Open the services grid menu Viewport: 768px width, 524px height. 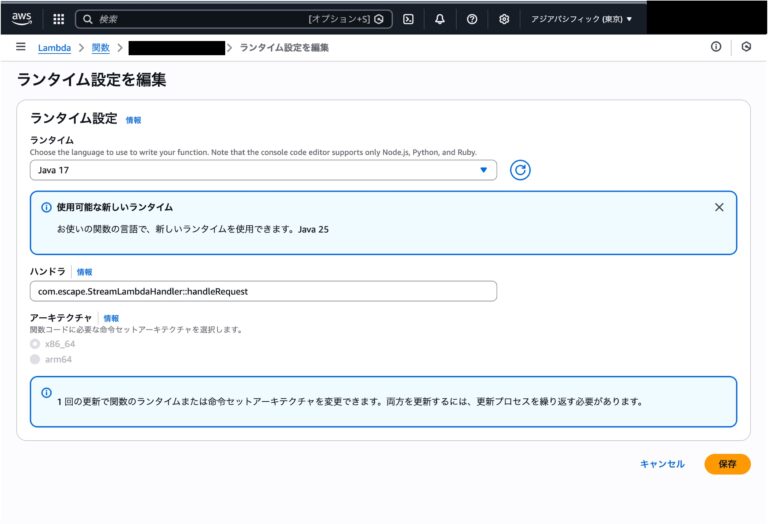coord(59,19)
